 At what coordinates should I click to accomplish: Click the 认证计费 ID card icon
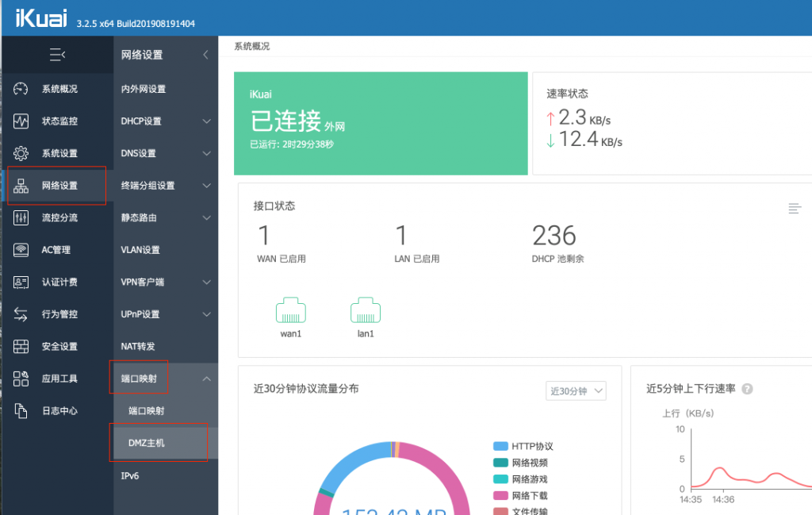pyautogui.click(x=21, y=282)
